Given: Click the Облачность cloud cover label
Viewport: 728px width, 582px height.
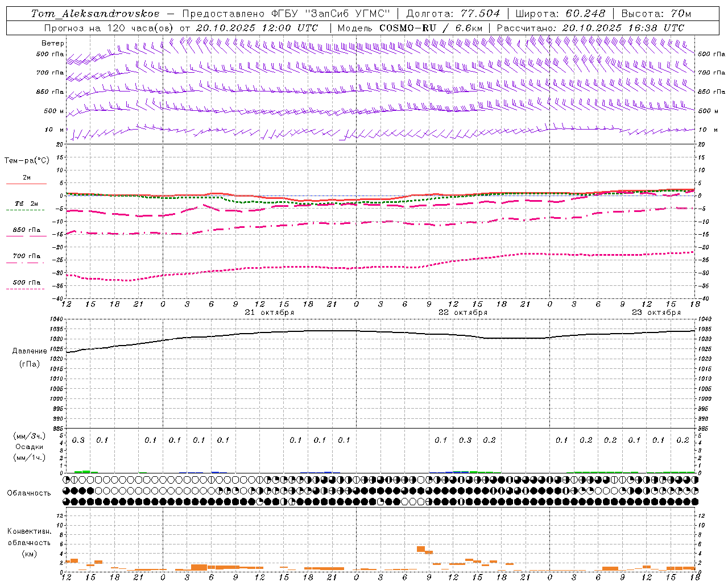Looking at the screenshot, I should [x=29, y=493].
